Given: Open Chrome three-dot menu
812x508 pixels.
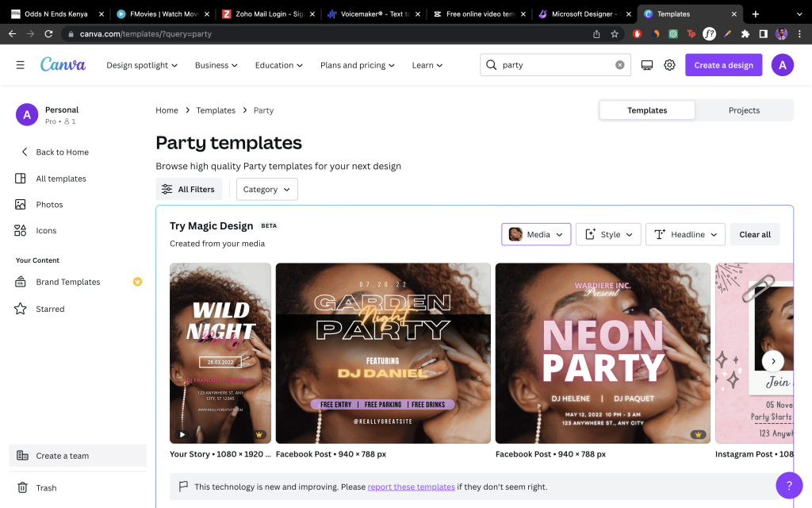Looking at the screenshot, I should click(x=799, y=33).
